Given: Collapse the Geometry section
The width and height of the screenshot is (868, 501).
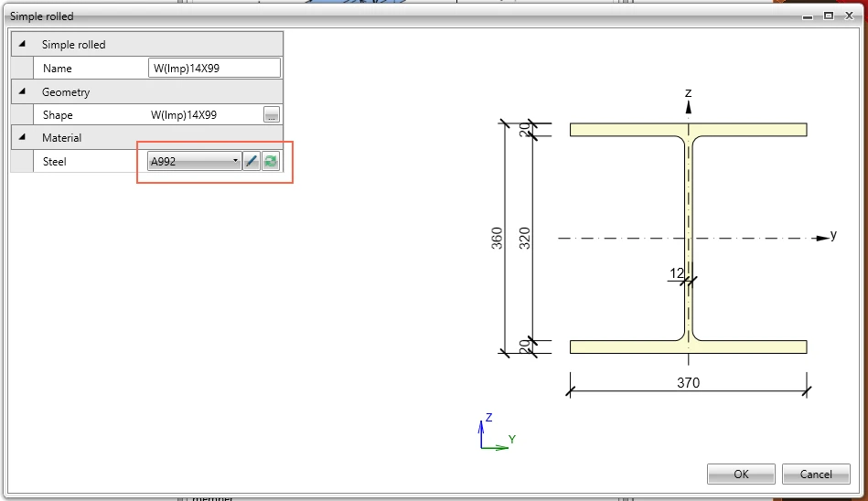Looking at the screenshot, I should click(22, 91).
